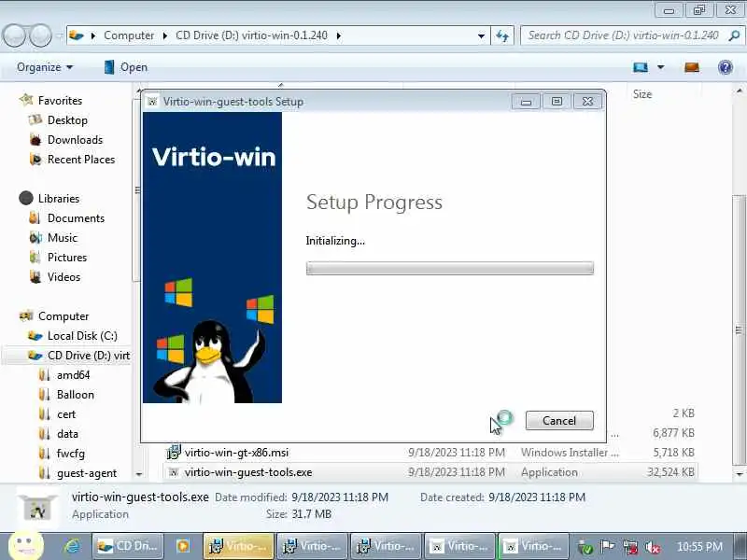Open Downloads in Favorites

75,139
